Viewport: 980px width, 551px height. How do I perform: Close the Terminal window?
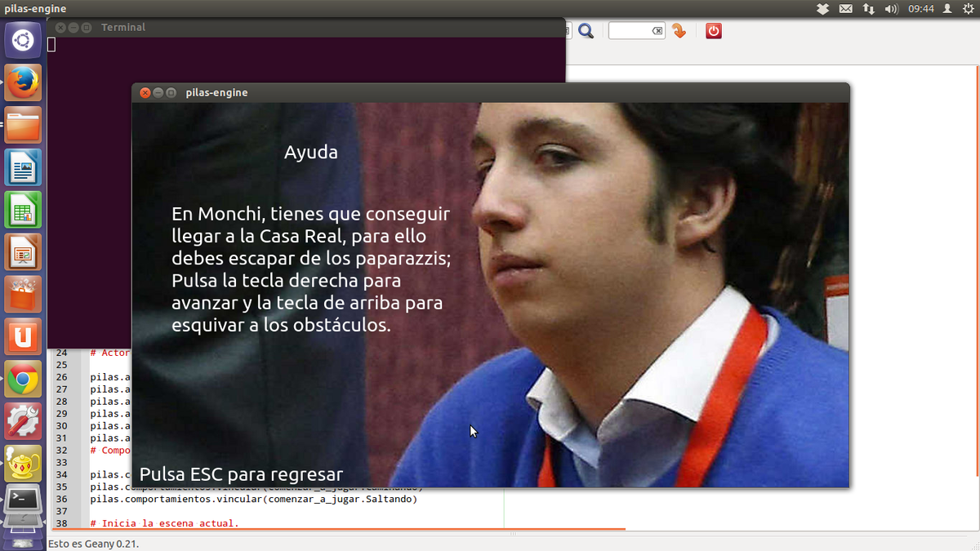pyautogui.click(x=60, y=28)
